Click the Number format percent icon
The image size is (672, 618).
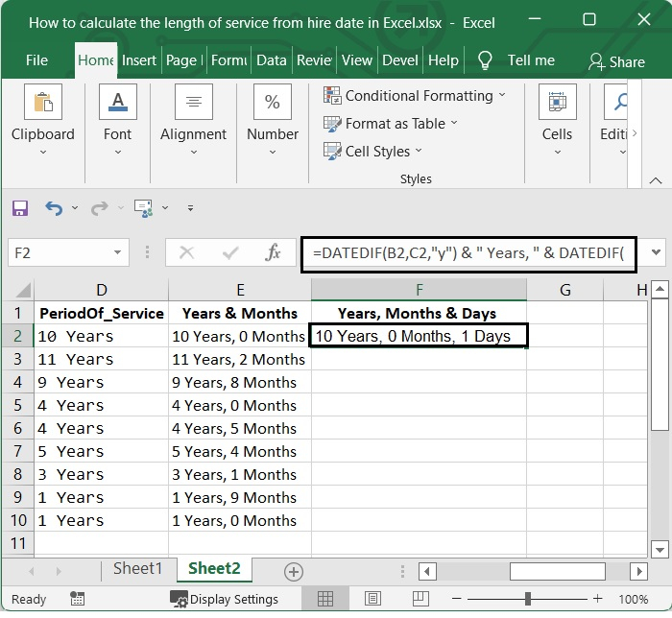point(273,102)
